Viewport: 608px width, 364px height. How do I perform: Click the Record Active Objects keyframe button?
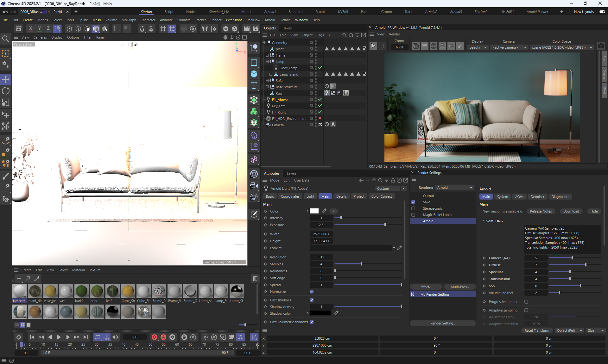155,337
